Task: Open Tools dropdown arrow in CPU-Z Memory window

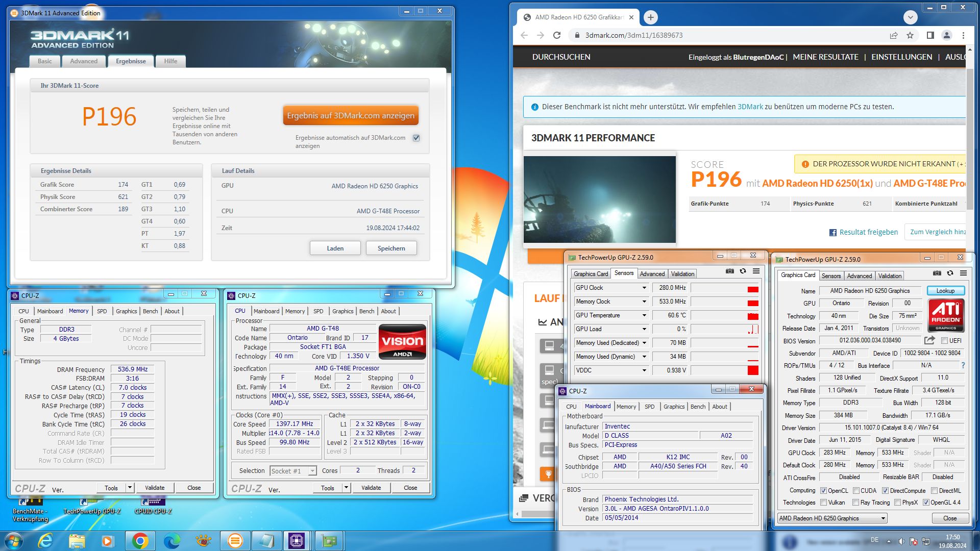Action: (x=130, y=488)
